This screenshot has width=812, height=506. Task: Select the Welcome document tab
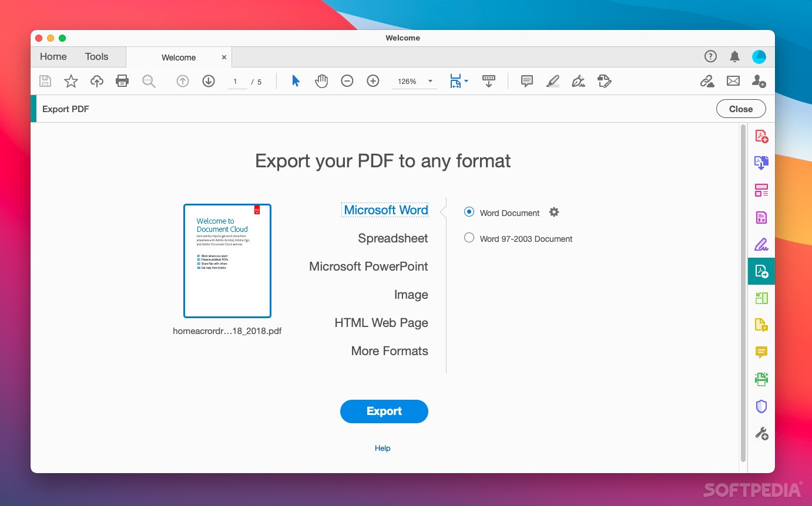point(179,58)
